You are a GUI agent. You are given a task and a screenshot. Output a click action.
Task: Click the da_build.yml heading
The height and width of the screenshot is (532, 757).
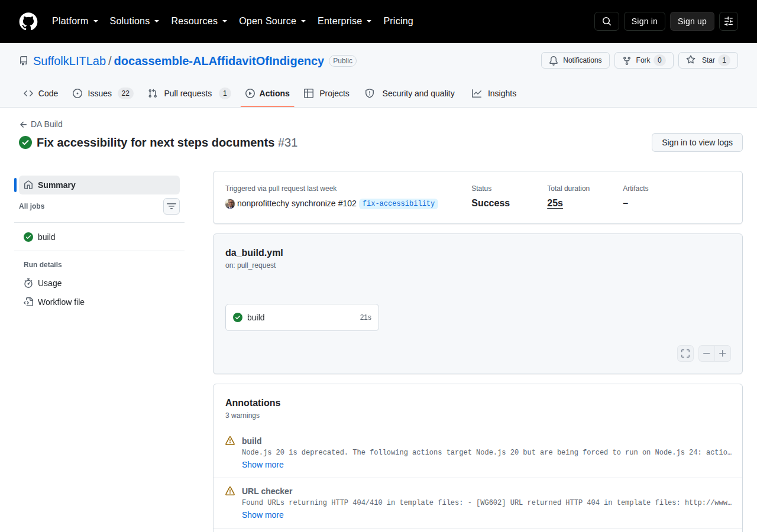click(254, 253)
